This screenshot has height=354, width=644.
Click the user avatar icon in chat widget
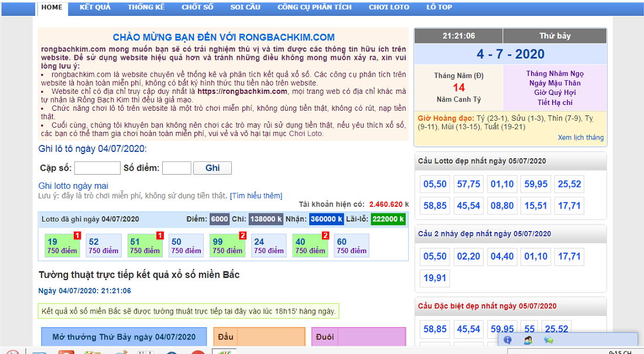tap(528, 339)
